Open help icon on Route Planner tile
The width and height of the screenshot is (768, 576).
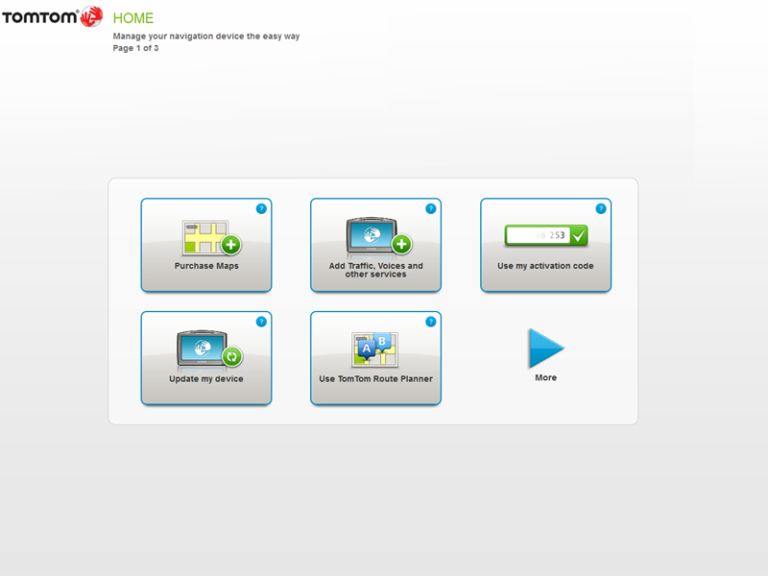[431, 322]
